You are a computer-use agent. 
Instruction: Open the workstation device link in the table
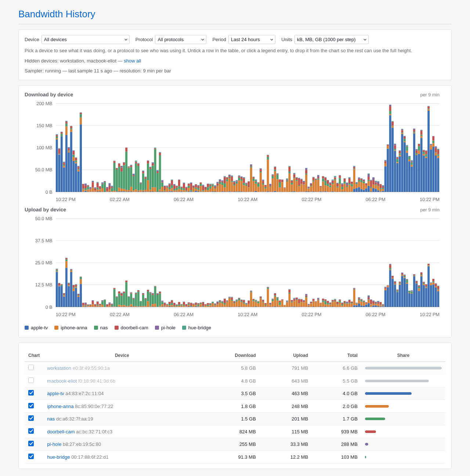coord(59,368)
